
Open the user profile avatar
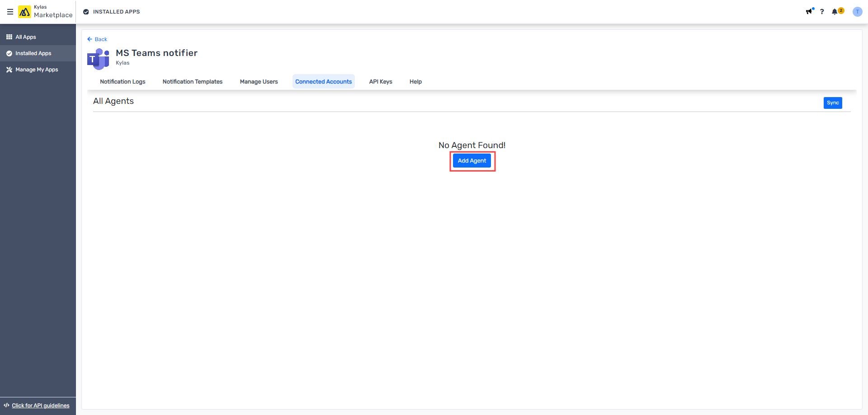tap(857, 12)
